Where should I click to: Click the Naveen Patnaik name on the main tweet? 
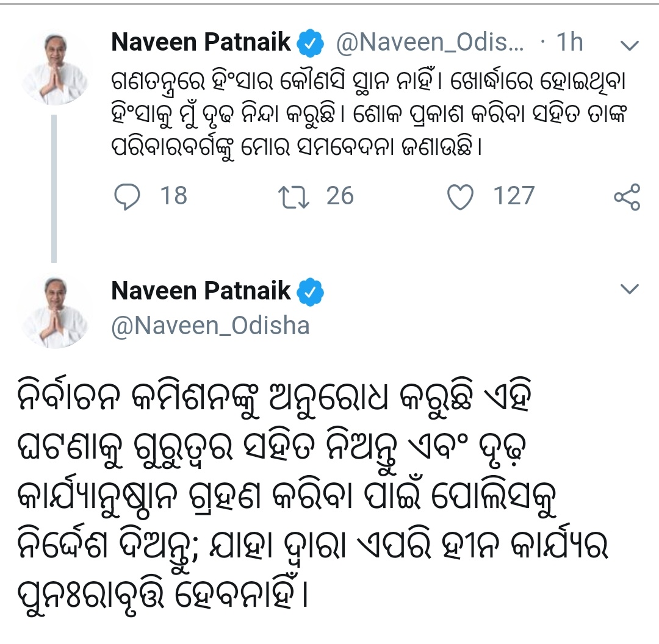point(201,292)
